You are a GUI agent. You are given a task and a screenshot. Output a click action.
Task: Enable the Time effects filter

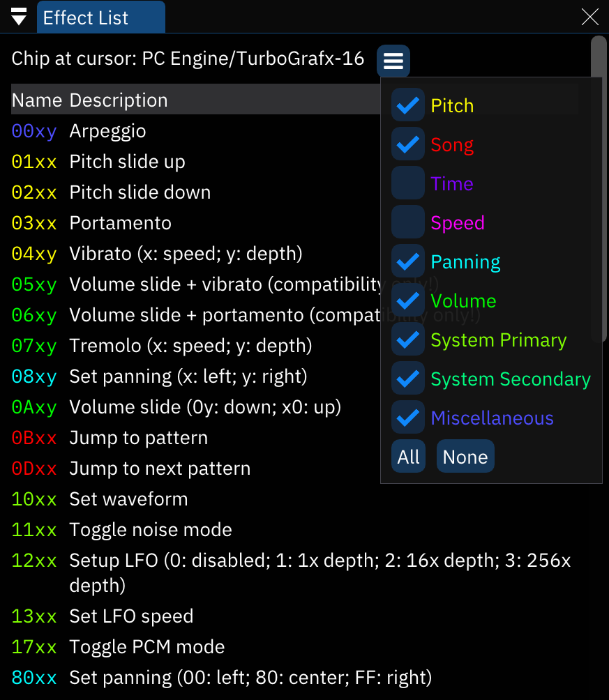(407, 183)
